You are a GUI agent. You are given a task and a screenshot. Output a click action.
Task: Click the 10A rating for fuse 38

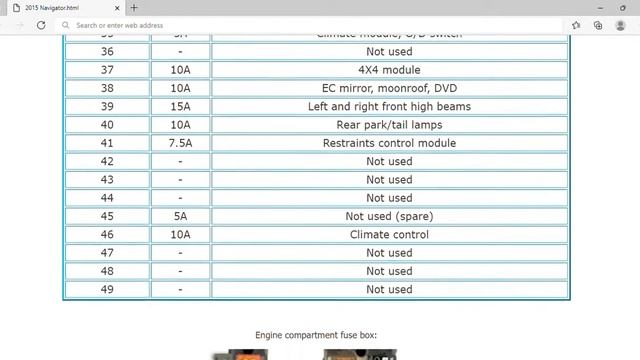click(x=180, y=88)
